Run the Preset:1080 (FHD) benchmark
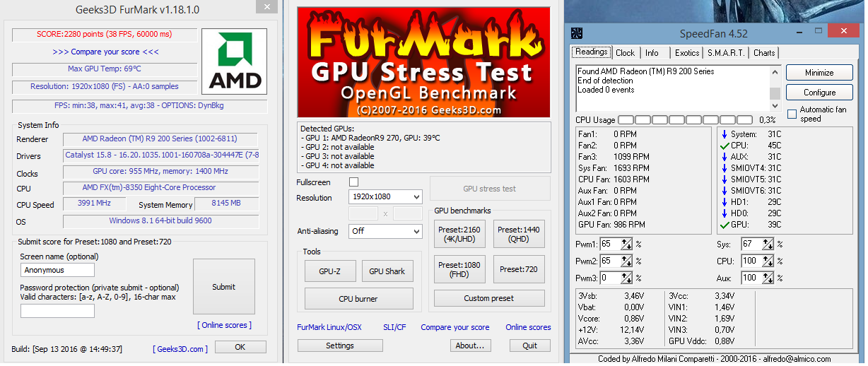The height and width of the screenshot is (366, 868). click(x=459, y=269)
